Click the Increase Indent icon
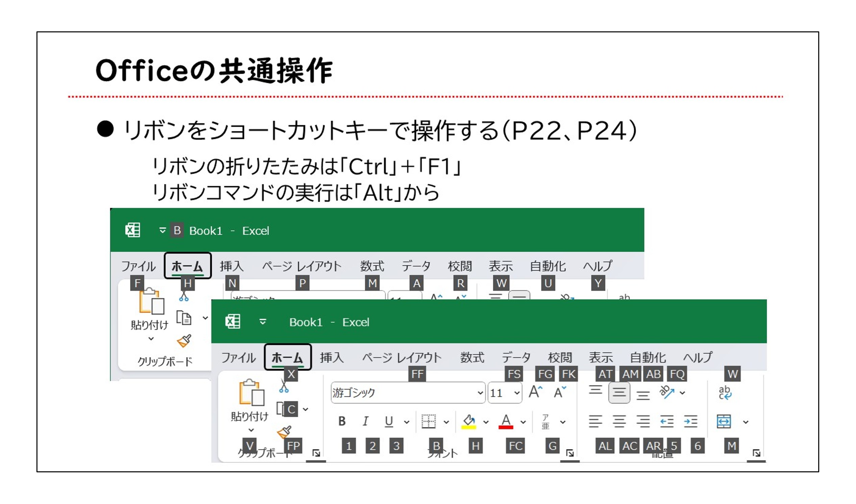Image resolution: width=856 pixels, height=504 pixels. [690, 422]
